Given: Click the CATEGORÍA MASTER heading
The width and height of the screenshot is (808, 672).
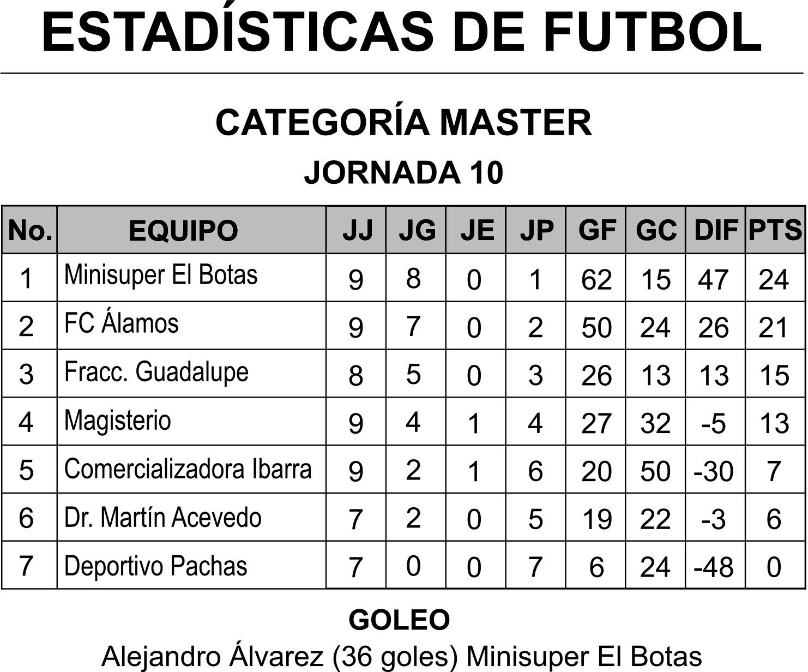Looking at the screenshot, I should click(x=403, y=123).
